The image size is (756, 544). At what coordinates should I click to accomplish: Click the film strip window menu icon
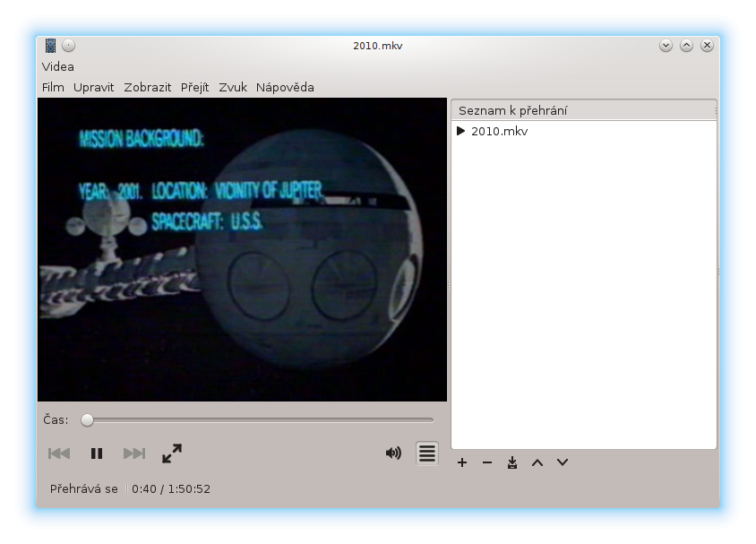click(x=50, y=46)
